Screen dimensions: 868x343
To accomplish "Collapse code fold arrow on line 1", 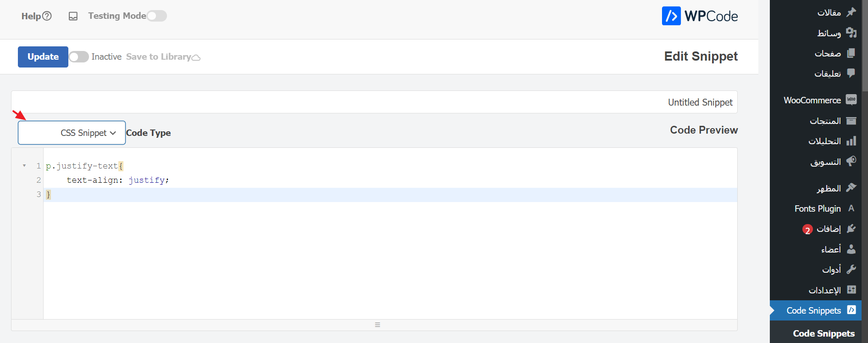I will (x=24, y=166).
